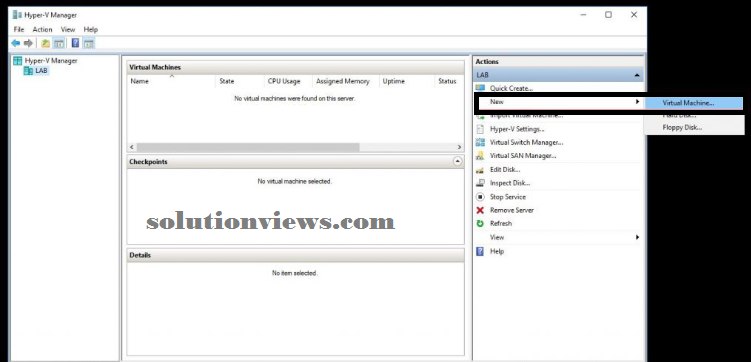This screenshot has height=362, width=751.
Task: Click the Actions pane title
Action: click(x=487, y=62)
